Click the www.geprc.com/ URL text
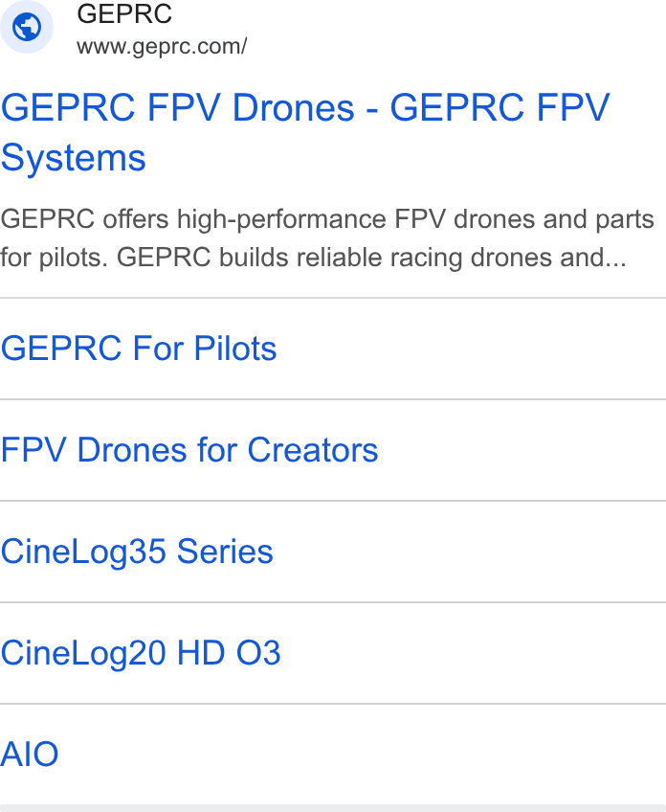Image resolution: width=666 pixels, height=812 pixels. click(162, 47)
